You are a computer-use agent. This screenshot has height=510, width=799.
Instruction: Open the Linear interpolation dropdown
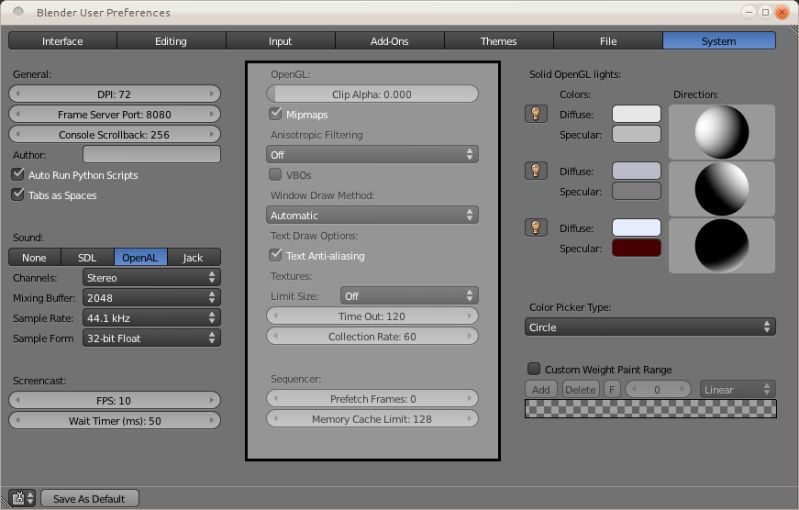point(738,390)
